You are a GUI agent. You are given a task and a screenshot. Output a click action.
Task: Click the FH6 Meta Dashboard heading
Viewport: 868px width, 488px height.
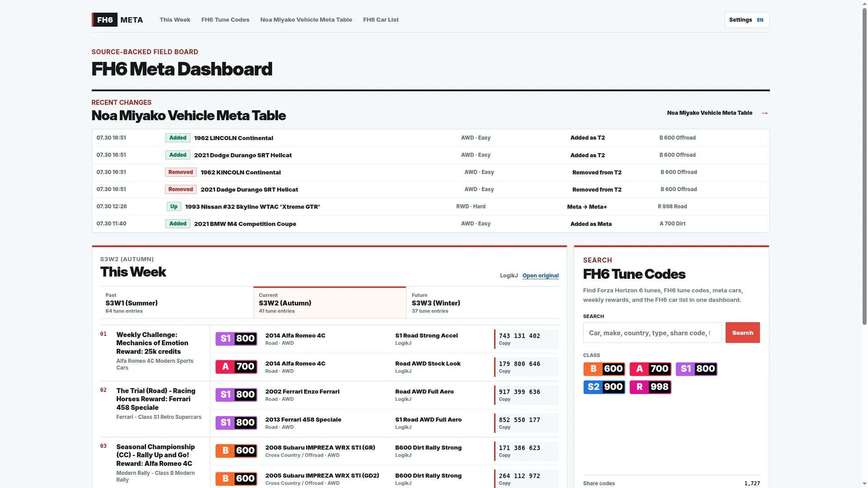(182, 69)
